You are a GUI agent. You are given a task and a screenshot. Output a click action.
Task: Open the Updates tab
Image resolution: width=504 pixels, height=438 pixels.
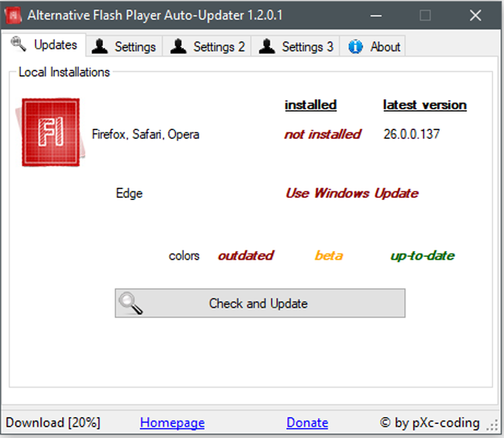click(x=43, y=45)
